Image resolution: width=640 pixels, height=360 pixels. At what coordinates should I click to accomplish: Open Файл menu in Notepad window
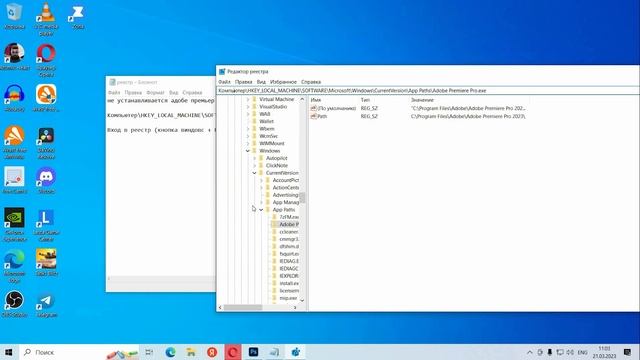(114, 93)
